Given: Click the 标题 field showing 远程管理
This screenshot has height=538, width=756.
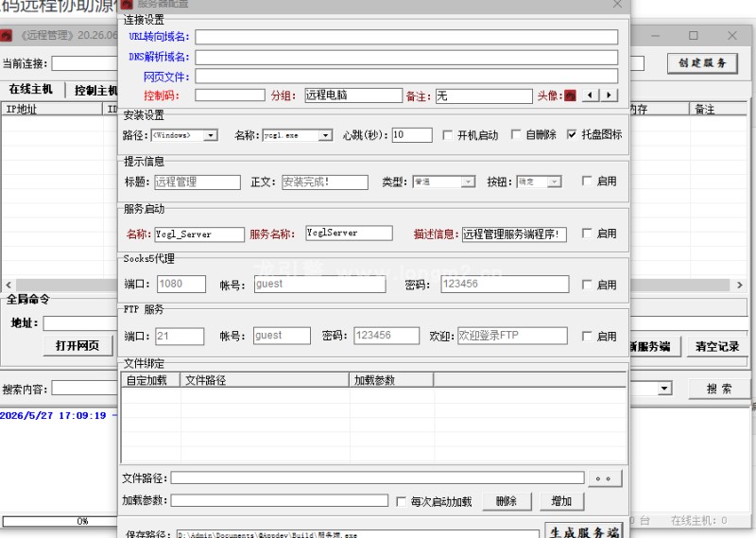Looking at the screenshot, I should (x=198, y=182).
